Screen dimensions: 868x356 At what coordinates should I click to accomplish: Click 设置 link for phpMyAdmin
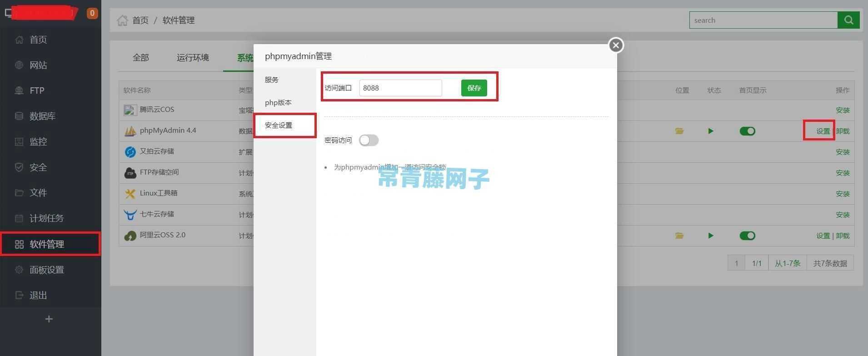(x=823, y=131)
